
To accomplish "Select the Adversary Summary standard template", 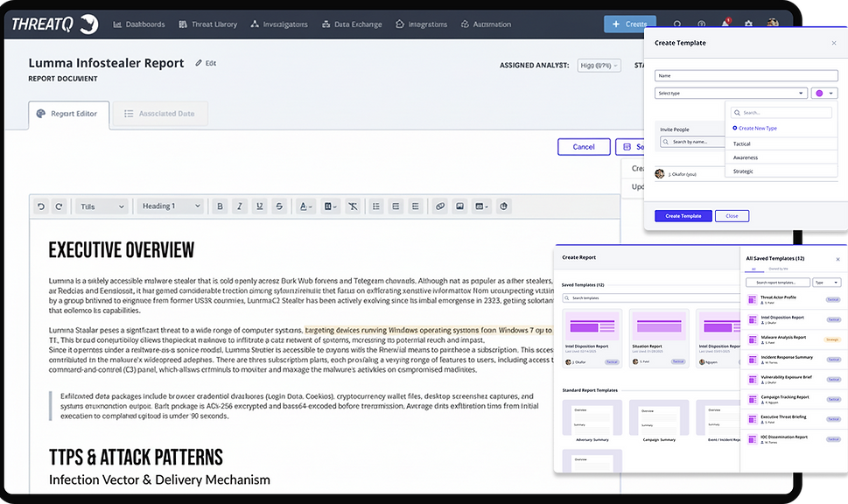I will (x=592, y=421).
